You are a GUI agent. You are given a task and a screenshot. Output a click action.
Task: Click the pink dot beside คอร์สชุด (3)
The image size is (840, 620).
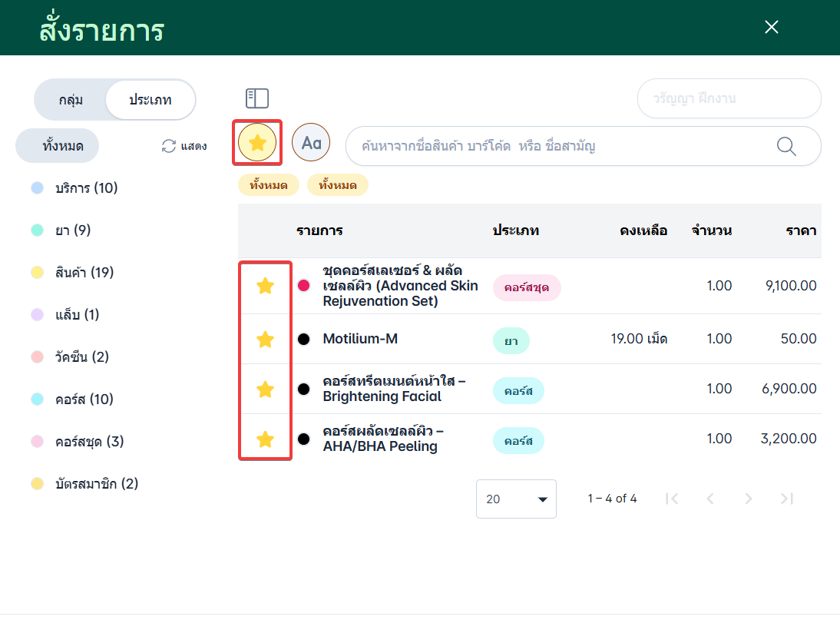(x=37, y=442)
